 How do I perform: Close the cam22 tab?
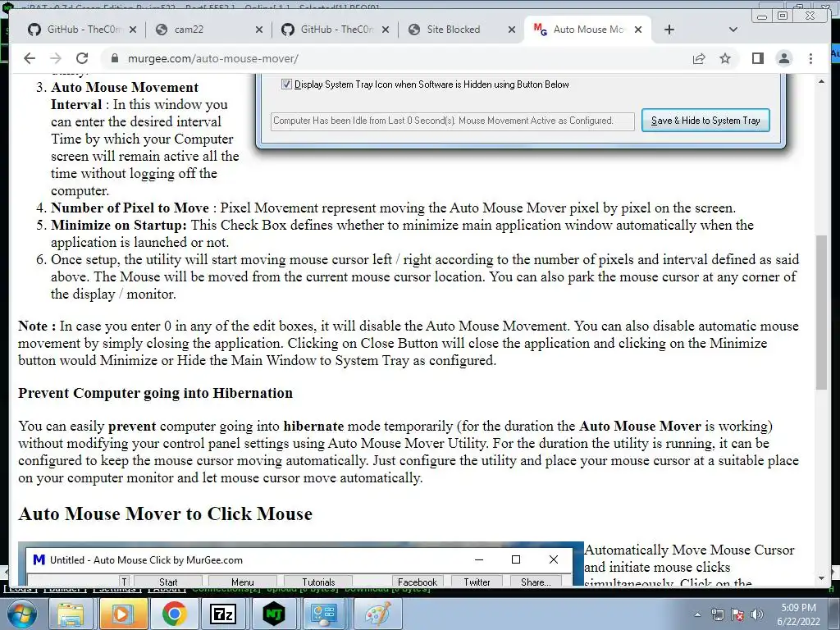pos(259,30)
